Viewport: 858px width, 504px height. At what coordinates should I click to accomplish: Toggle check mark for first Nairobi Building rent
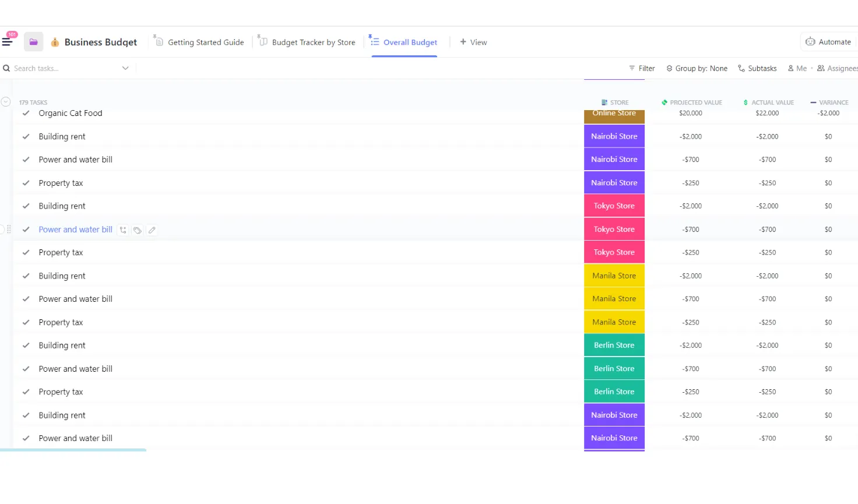click(x=26, y=136)
